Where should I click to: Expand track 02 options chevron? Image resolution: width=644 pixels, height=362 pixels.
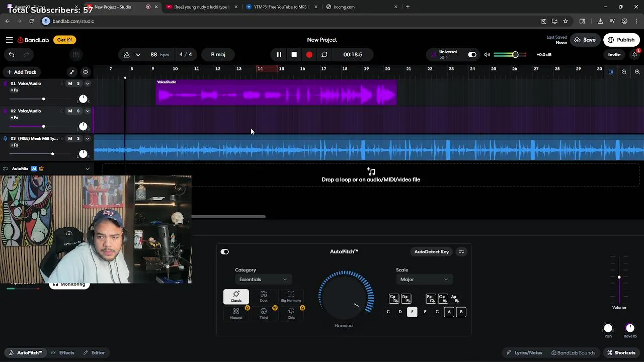point(88,111)
